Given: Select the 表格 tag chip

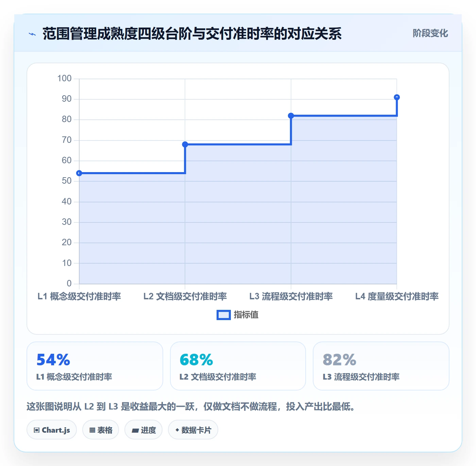Looking at the screenshot, I should (x=101, y=430).
